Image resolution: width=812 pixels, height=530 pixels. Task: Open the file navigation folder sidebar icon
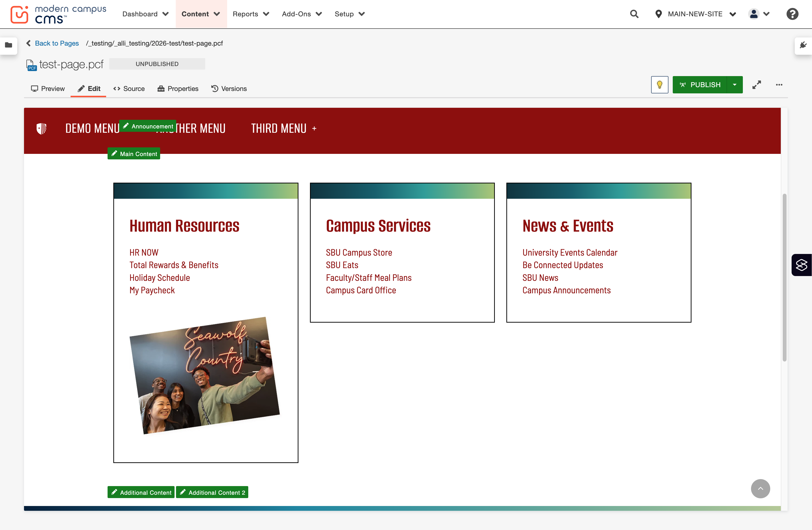point(9,45)
